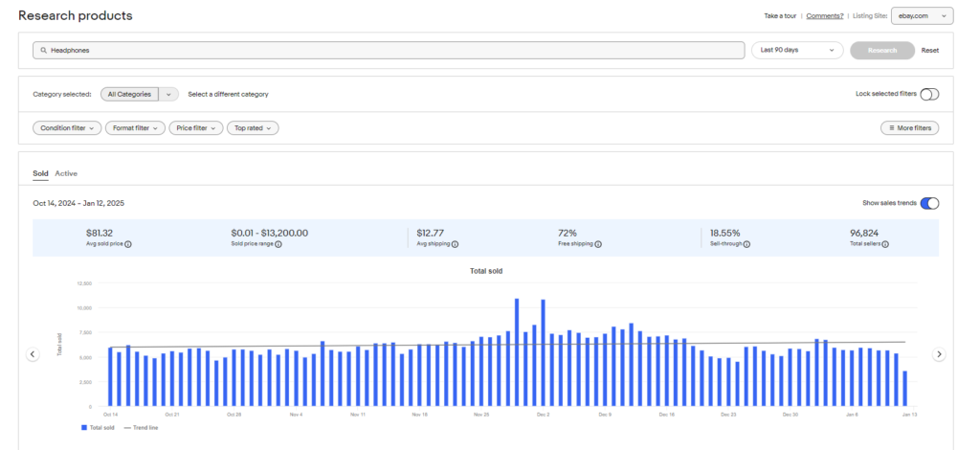Open the Sold price range info icon

[278, 244]
